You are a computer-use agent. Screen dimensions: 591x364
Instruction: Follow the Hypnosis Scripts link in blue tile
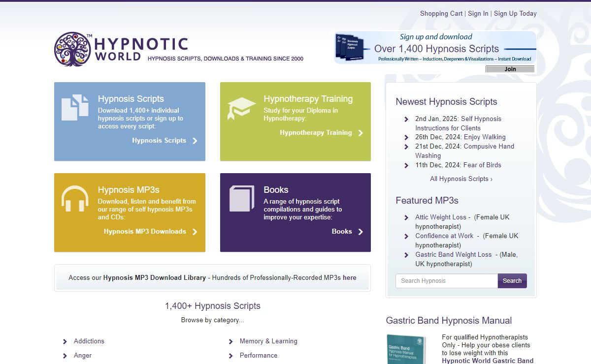(x=159, y=141)
